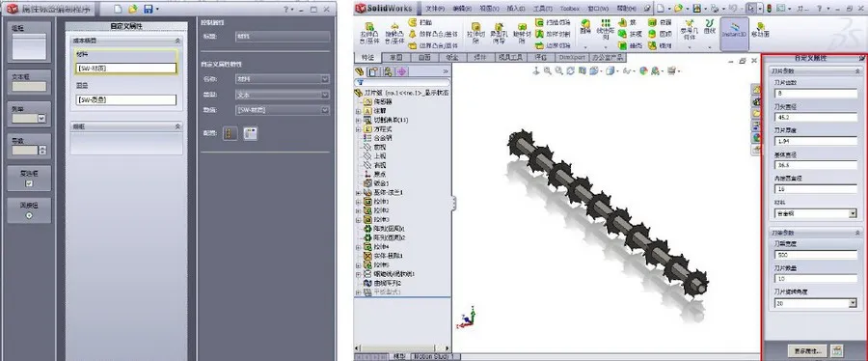Viewport: 868px width, 361px height.
Task: Toggle the second 配置 configuration icon
Action: [x=250, y=133]
